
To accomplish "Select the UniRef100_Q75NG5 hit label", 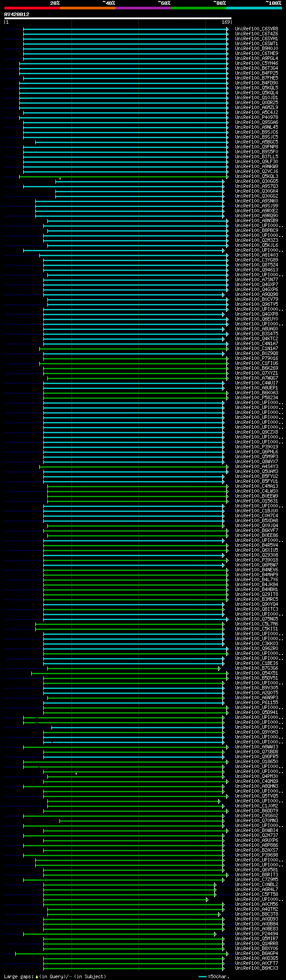I will tap(257, 619).
